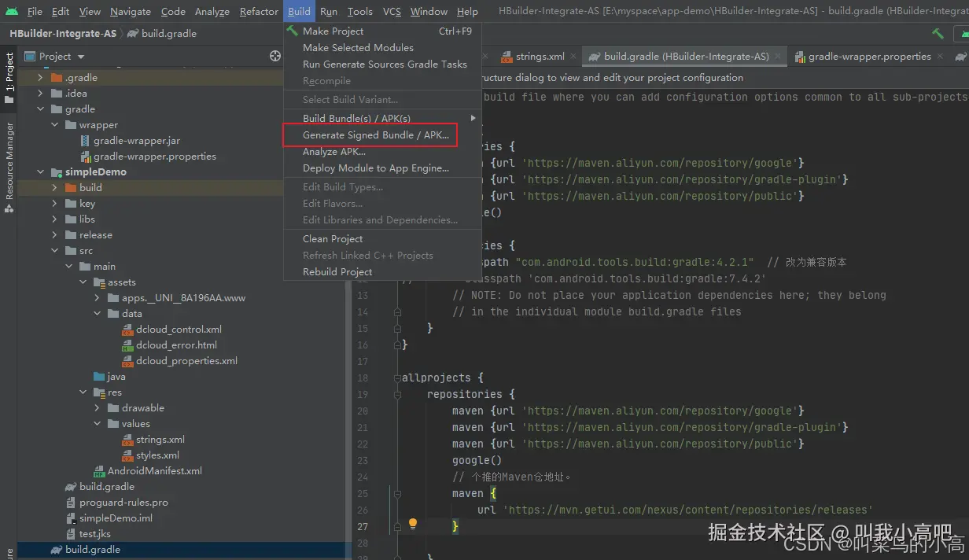The height and width of the screenshot is (560, 969).
Task: Click the locate/crosshair icon in Project panel header
Action: (275, 56)
